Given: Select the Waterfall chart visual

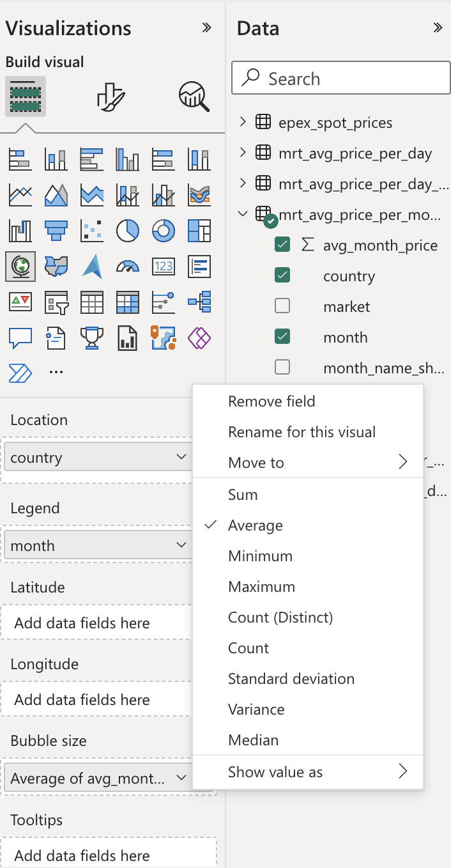Looking at the screenshot, I should (x=20, y=230).
